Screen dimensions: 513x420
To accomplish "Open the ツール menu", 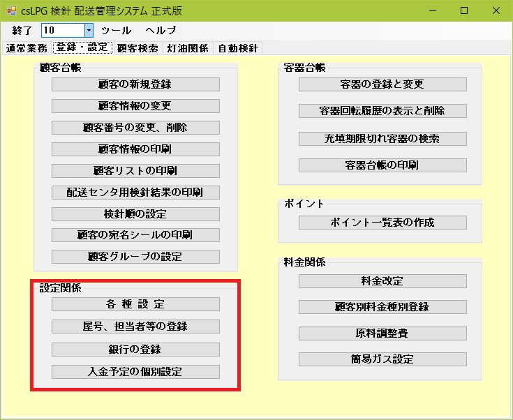I will tap(116, 31).
